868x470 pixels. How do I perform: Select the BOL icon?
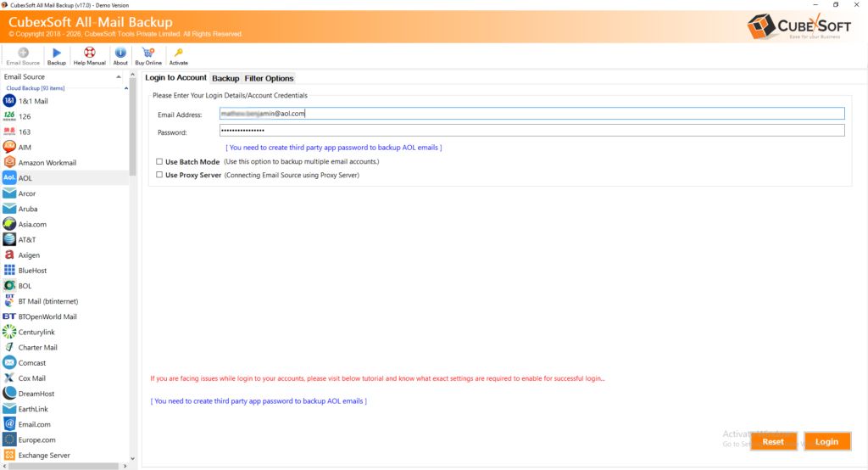[x=9, y=285]
